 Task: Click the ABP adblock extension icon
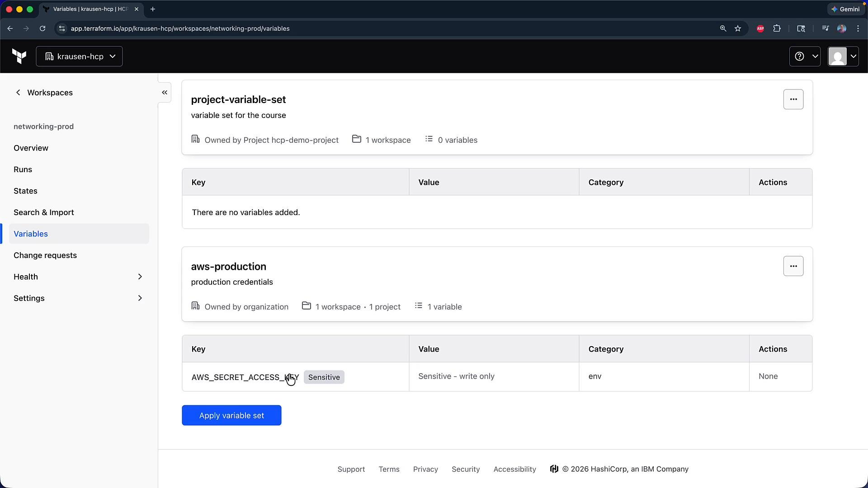click(x=760, y=28)
